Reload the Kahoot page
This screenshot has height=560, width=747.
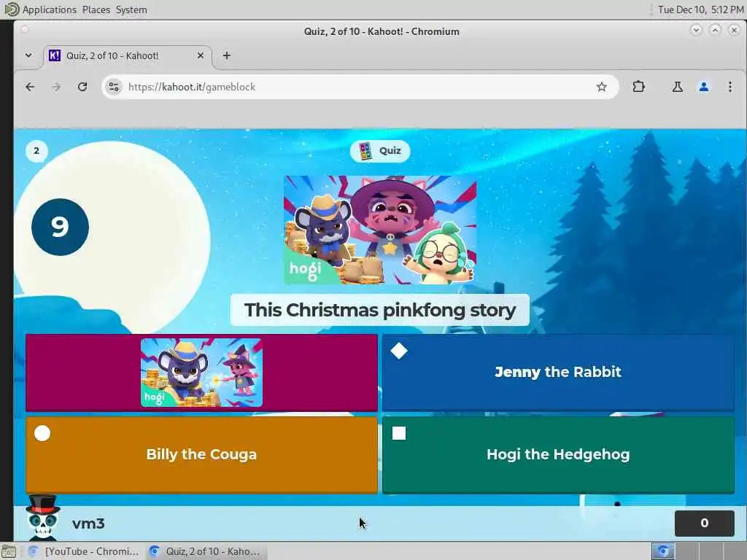coord(82,87)
